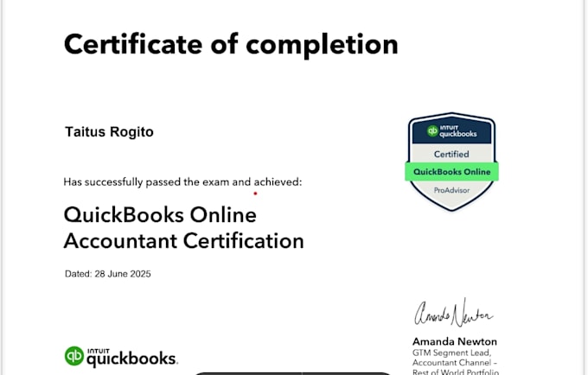The height and width of the screenshot is (375, 588).
Task: Click the text 'Has successfully passed the exam and achieved:'
Action: tap(182, 182)
